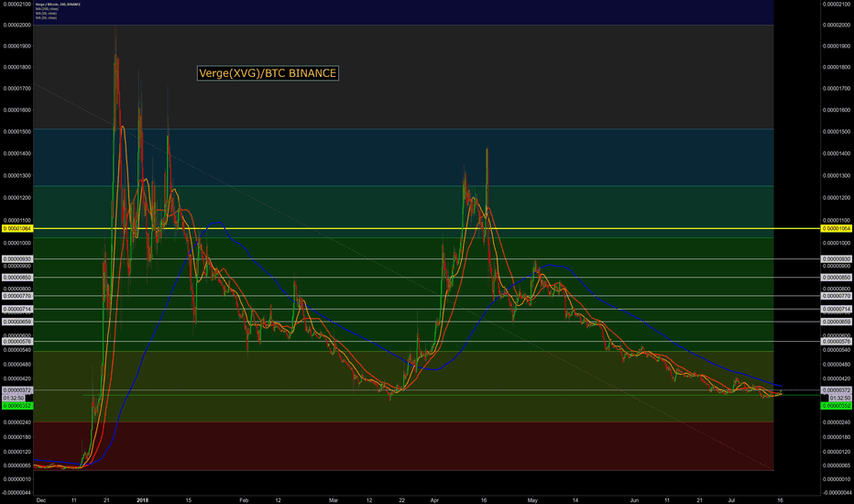Screen dimensions: 854x504
Task: Select 0.00000372 level label on right axis
Action: point(836,390)
